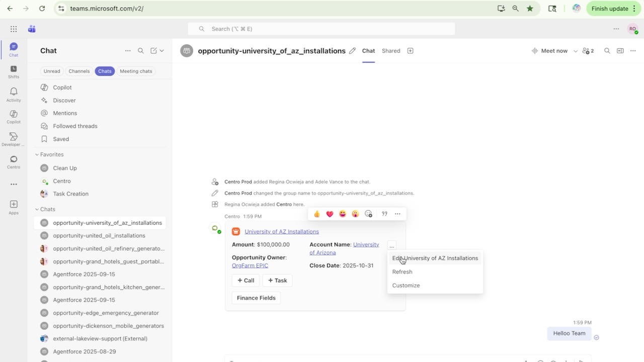Screen dimensions: 644x362
Task: Open the opportunity-united_oil_installations chat
Action: 100,236
